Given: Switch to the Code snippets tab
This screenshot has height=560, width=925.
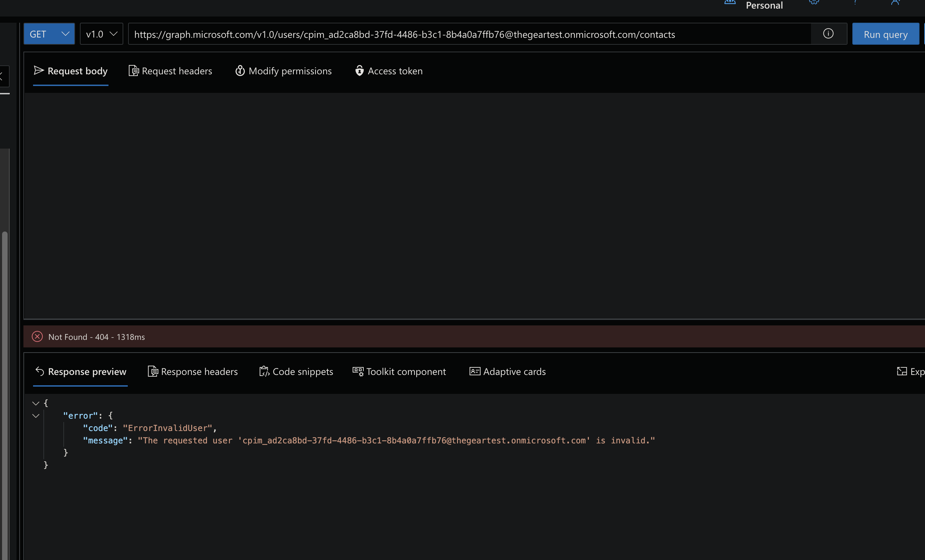Looking at the screenshot, I should point(296,371).
